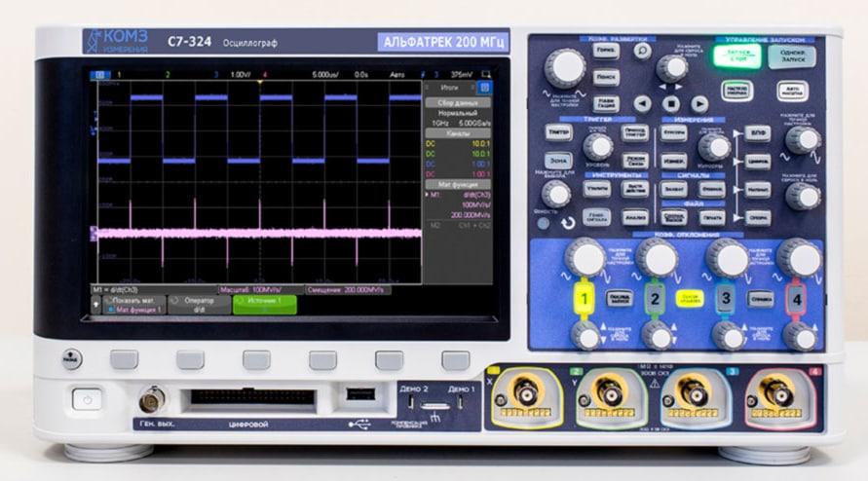Push the navigation stop square key
Viewport: 868px width, 481px height.
[x=671, y=103]
